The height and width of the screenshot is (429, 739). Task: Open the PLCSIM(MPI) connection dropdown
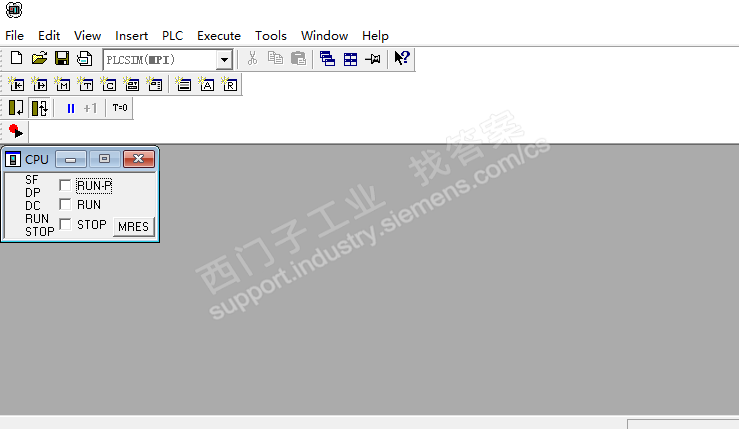[x=224, y=60]
